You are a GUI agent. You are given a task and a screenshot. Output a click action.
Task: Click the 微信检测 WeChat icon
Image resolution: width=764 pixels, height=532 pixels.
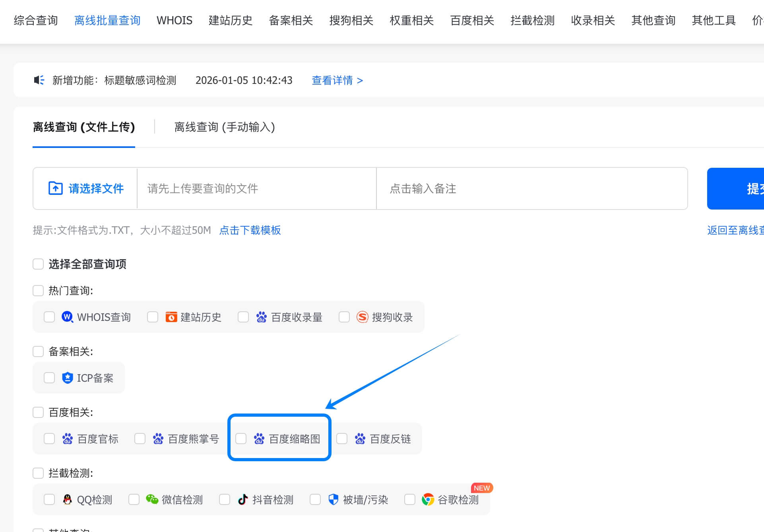pos(152,499)
